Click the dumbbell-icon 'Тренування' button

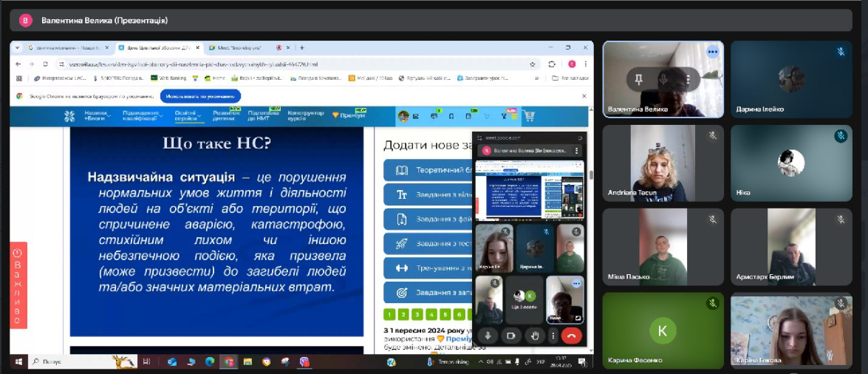click(x=428, y=268)
